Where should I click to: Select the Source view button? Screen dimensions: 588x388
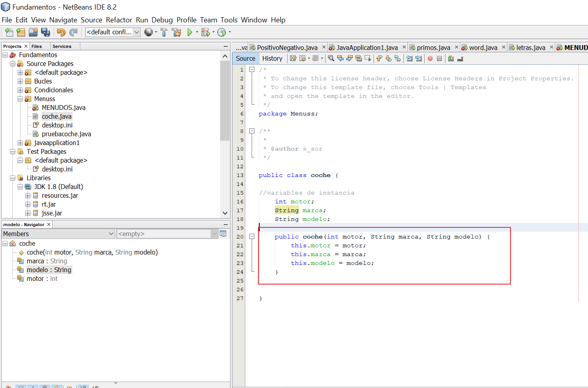point(246,58)
